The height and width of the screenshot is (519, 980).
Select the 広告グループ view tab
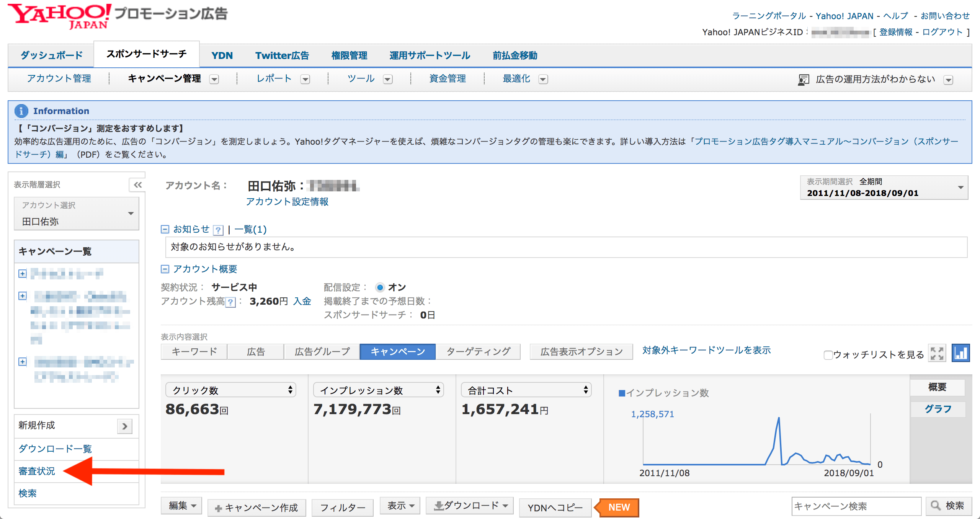pyautogui.click(x=322, y=352)
